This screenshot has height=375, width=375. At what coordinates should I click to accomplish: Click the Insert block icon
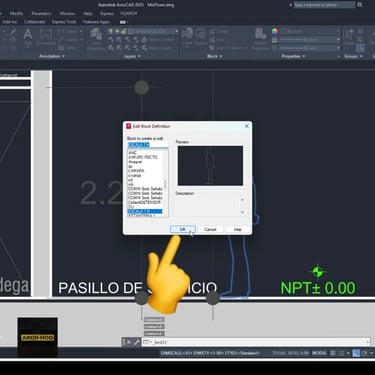[x=187, y=36]
